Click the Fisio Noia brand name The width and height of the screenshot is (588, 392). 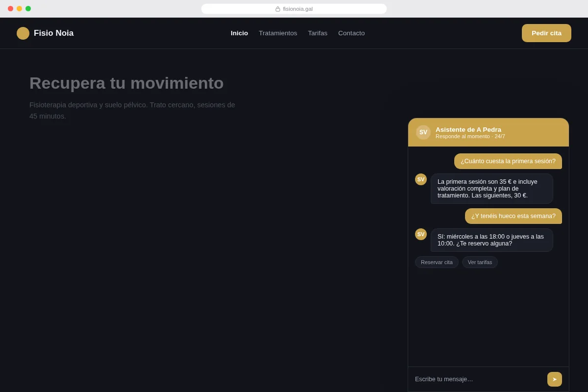[53, 33]
